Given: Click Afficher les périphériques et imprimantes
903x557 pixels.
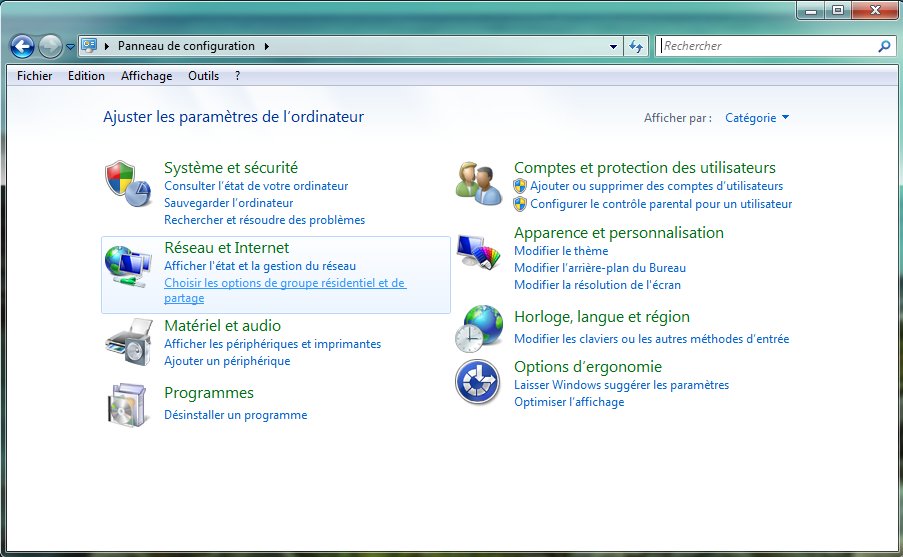Looking at the screenshot, I should 272,344.
